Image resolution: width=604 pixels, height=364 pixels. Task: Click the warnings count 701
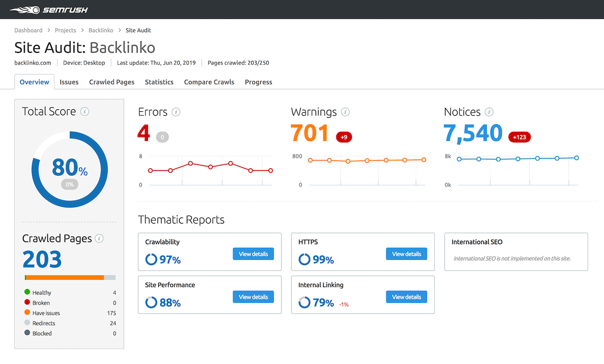click(310, 133)
